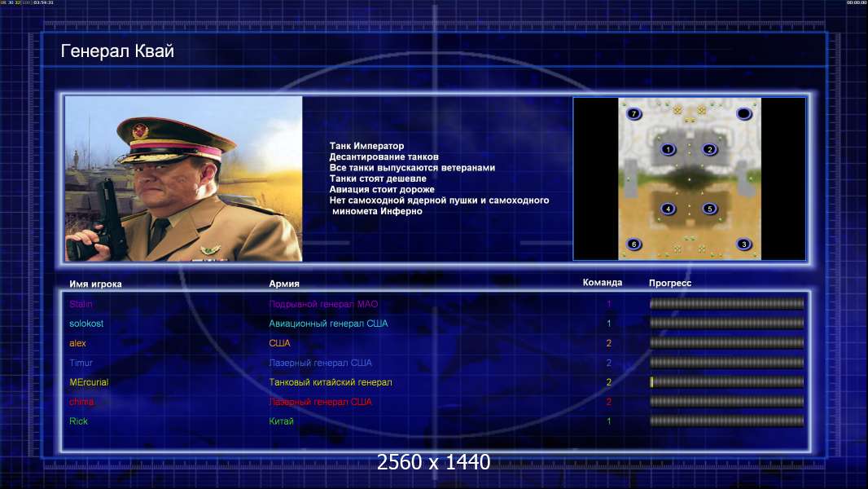Click alex's loading progress bar
Screen dimensions: 868x489
coord(727,343)
